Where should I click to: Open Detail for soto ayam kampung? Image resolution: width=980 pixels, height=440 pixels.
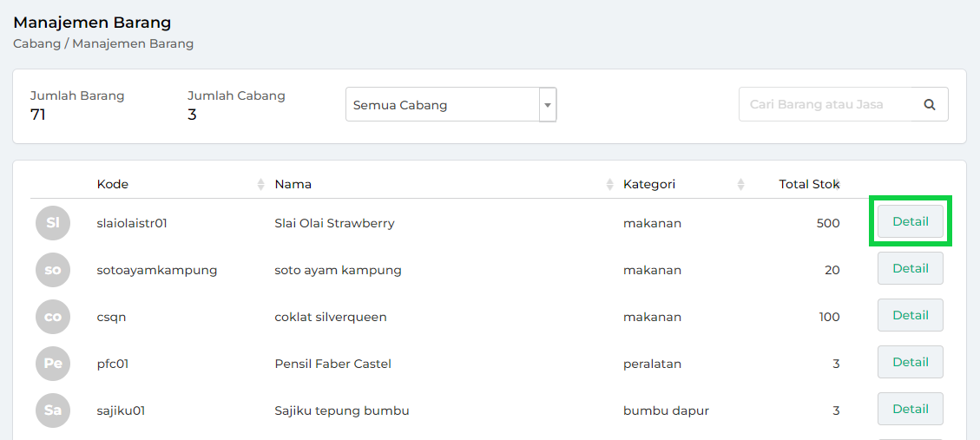[911, 268]
